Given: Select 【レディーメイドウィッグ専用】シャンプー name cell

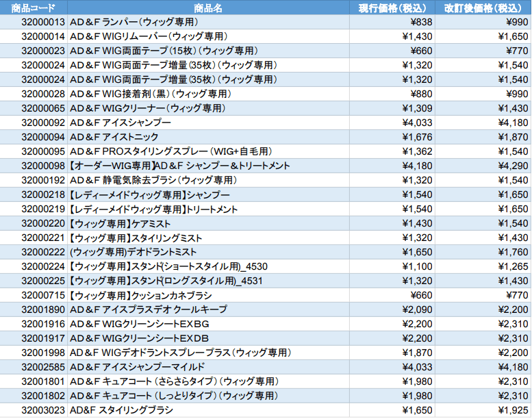Looking at the screenshot, I should coord(208,194).
